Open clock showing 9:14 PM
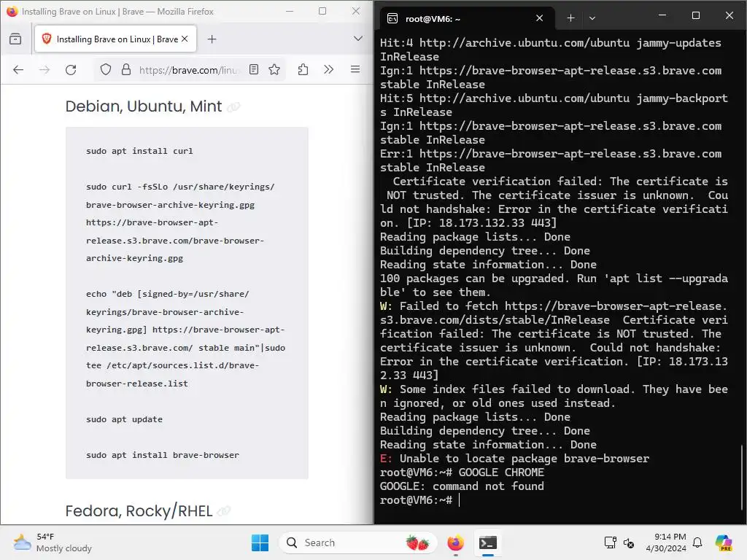This screenshot has width=747, height=560. click(x=666, y=542)
